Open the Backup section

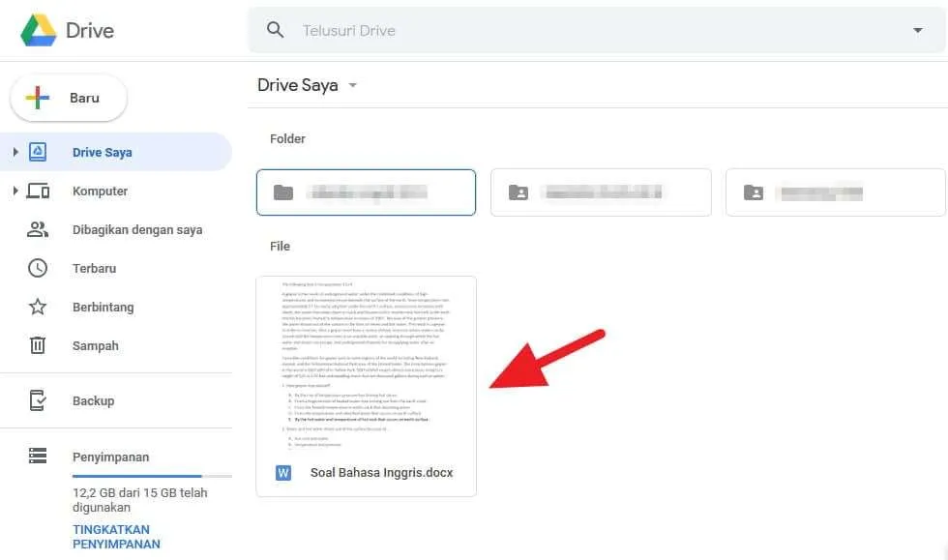coord(93,401)
